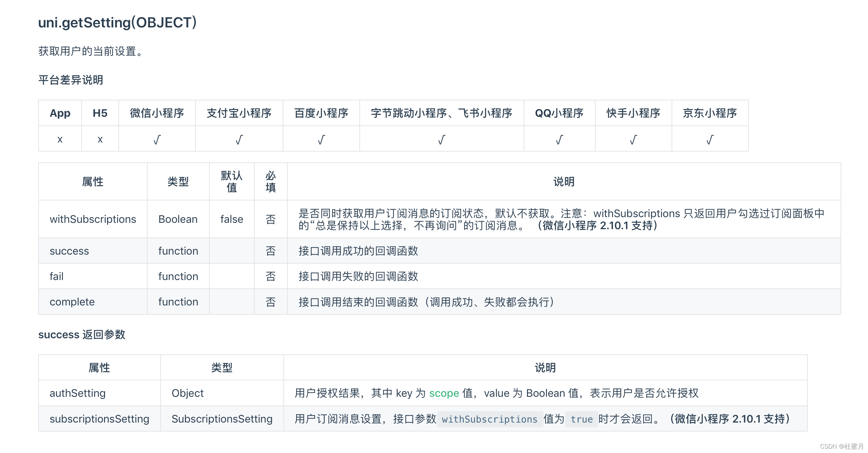
Task: Select the withSubscriptions property cell
Action: tap(93, 219)
